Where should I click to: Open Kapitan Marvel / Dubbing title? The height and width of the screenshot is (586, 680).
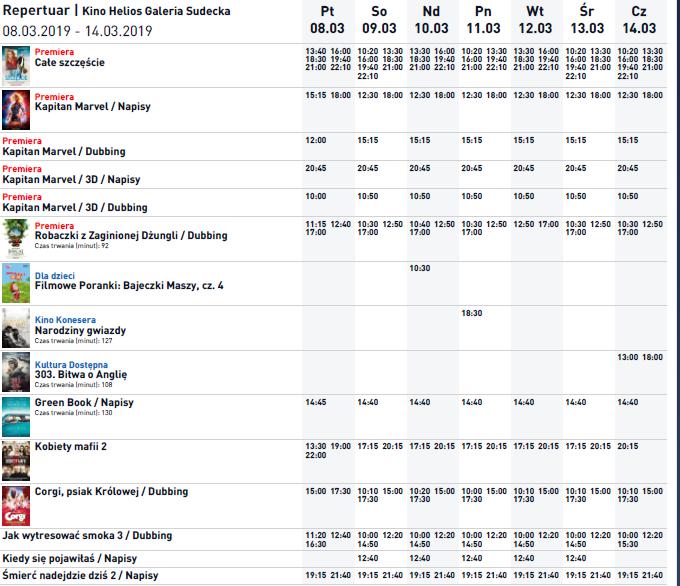[x=64, y=151]
